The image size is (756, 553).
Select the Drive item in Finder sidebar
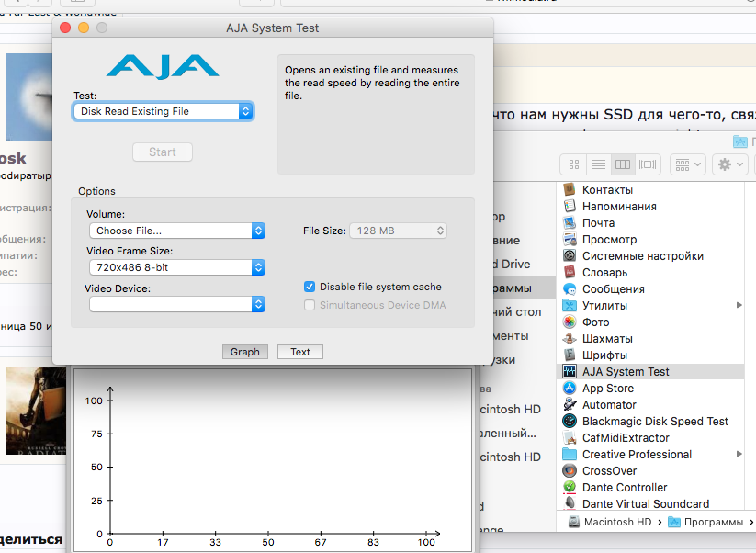pyautogui.click(x=512, y=264)
